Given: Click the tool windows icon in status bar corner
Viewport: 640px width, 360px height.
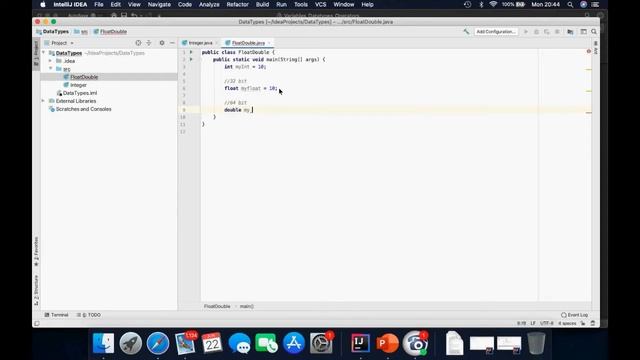Looking at the screenshot, I should click(x=37, y=323).
